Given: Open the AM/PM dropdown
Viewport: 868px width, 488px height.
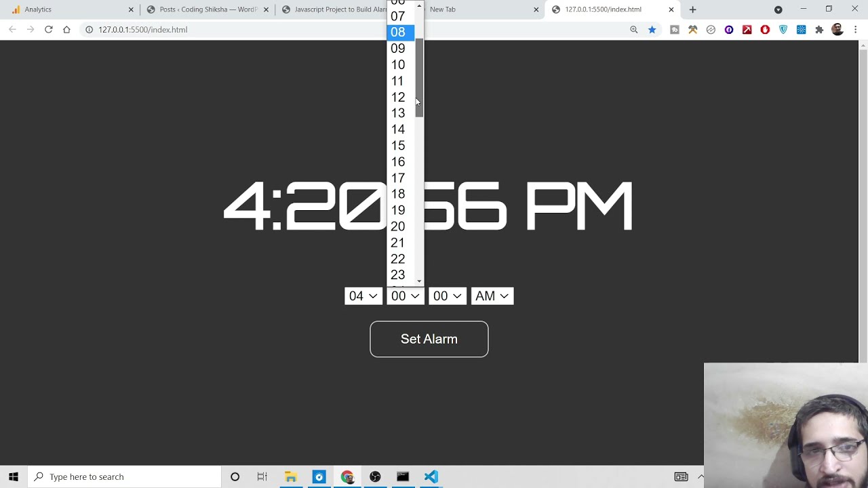Looking at the screenshot, I should [492, 296].
